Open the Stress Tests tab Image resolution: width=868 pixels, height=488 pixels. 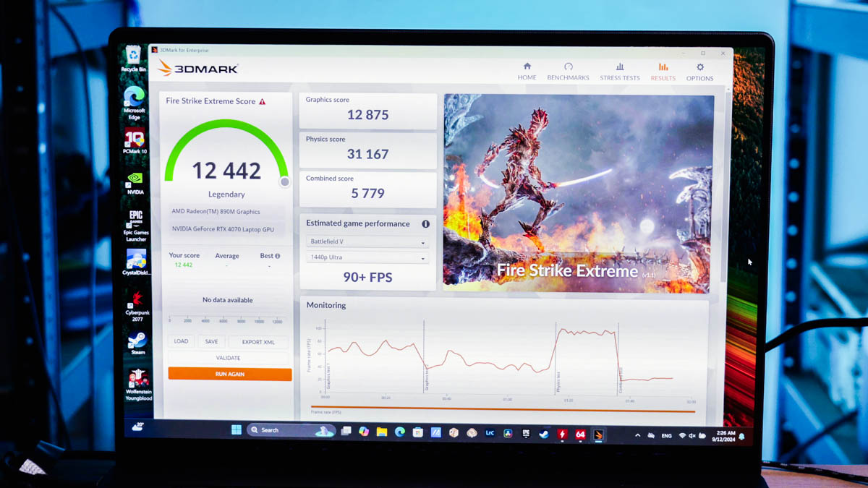coord(620,71)
